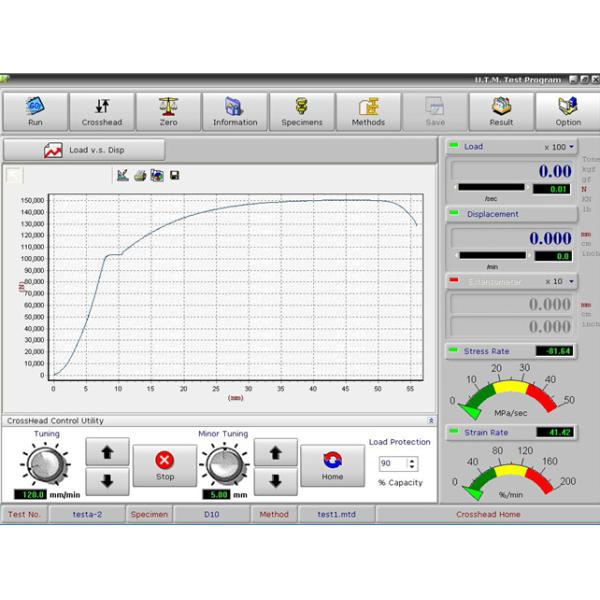
Task: Collapse the CrossHead Control Utility panel
Action: [431, 421]
